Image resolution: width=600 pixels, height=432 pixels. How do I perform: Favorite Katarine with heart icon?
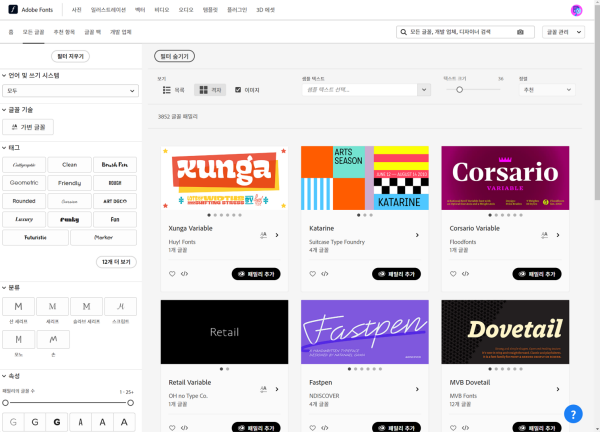(x=313, y=274)
